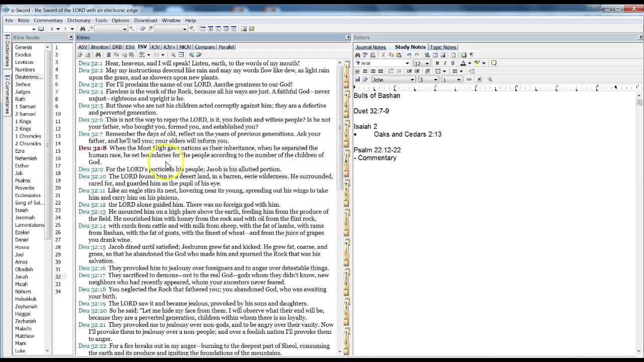This screenshot has width=644, height=362.
Task: Chain link icon beside verse dropdowns
Action: [469, 79]
